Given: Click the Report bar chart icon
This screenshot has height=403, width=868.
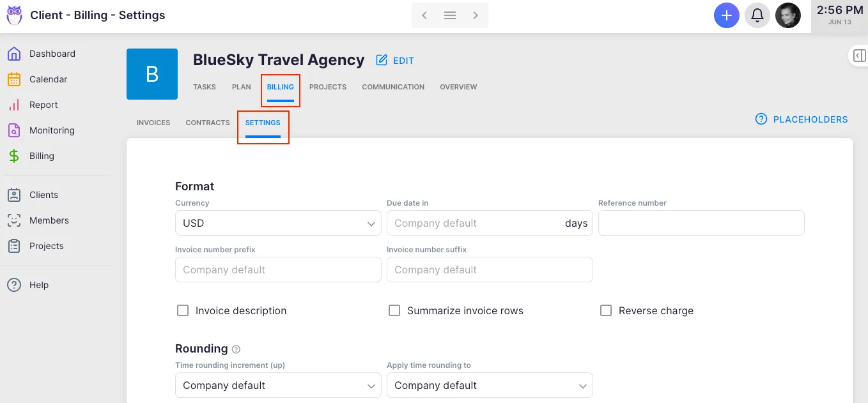Looking at the screenshot, I should point(14,105).
